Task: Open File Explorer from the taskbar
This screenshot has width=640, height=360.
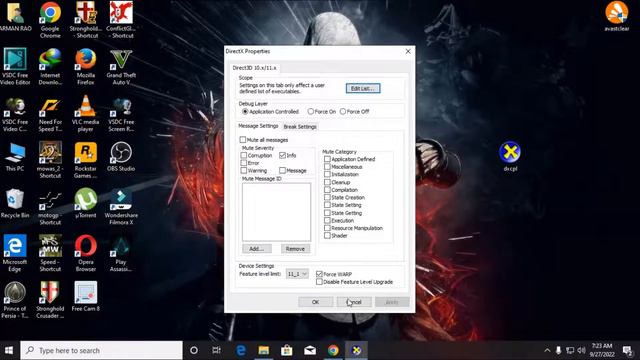Action: coord(264,350)
